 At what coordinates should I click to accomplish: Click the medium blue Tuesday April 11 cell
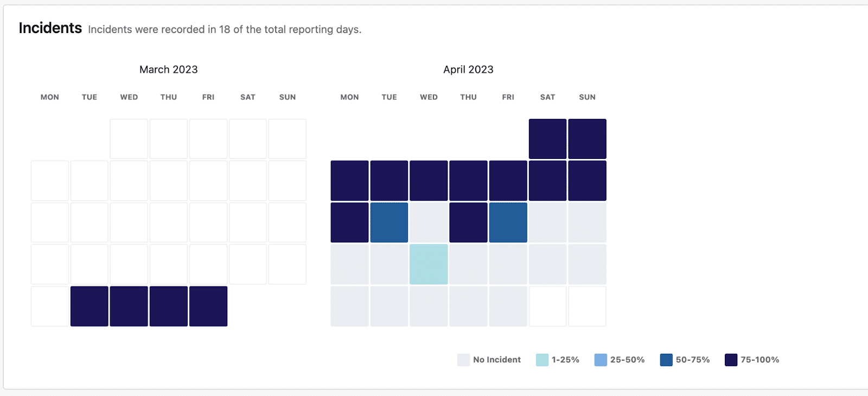tap(389, 222)
